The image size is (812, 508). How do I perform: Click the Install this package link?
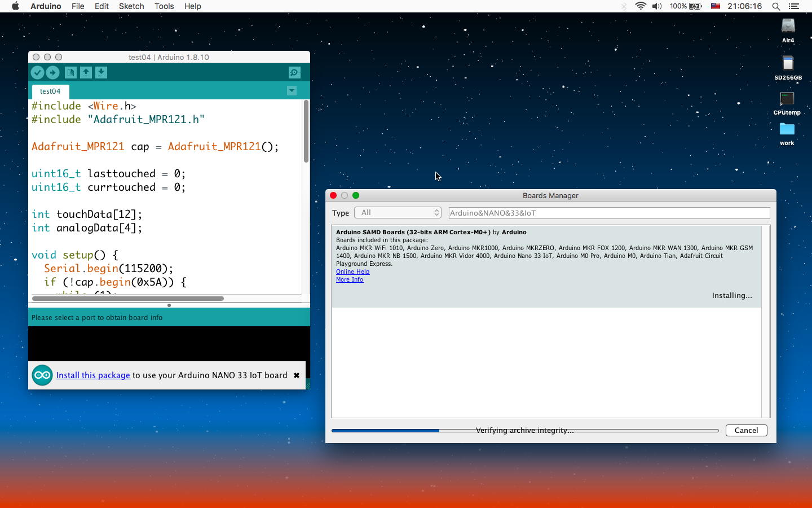93,375
